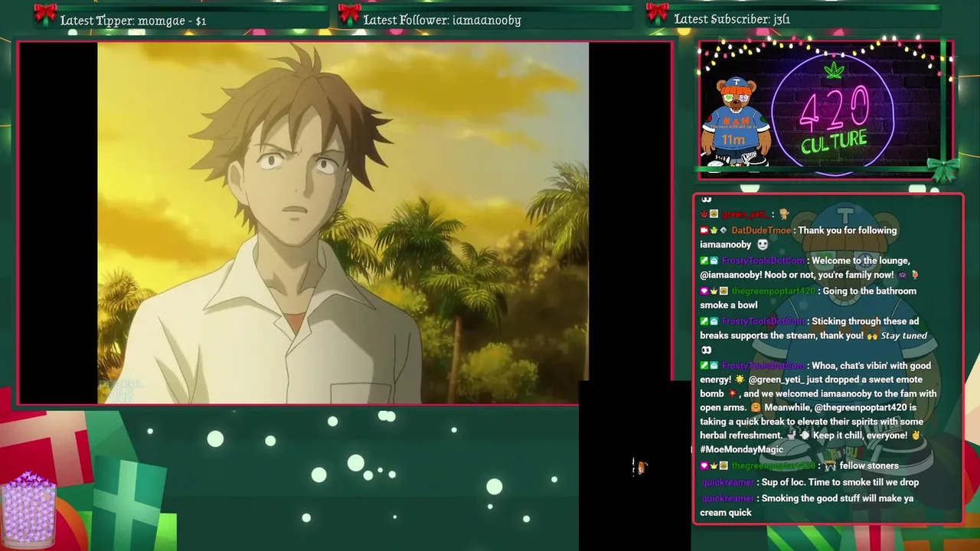This screenshot has height=551, width=980.
Task: Click the red bow beside Latest Subscriber
Action: 657,15
